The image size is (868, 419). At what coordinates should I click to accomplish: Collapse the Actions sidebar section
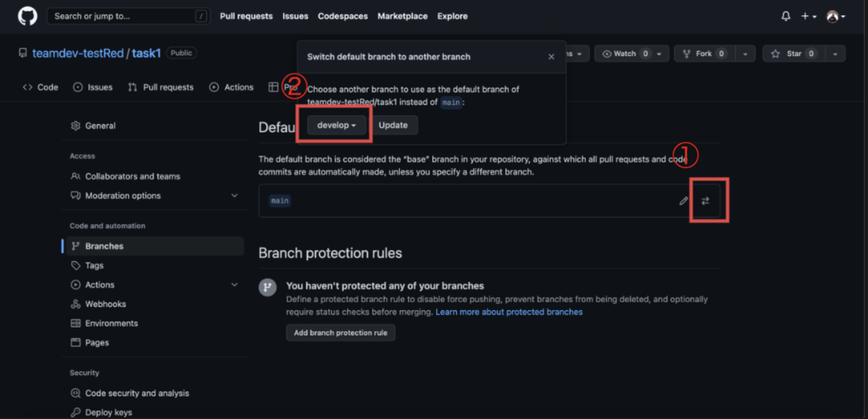[x=234, y=285]
